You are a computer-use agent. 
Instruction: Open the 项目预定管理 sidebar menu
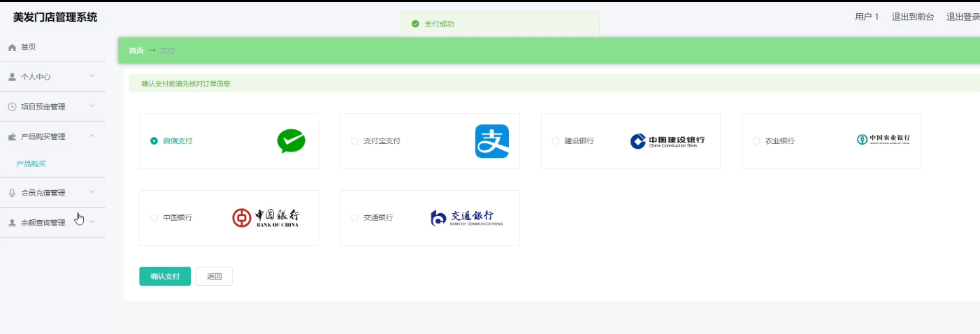pyautogui.click(x=52, y=107)
